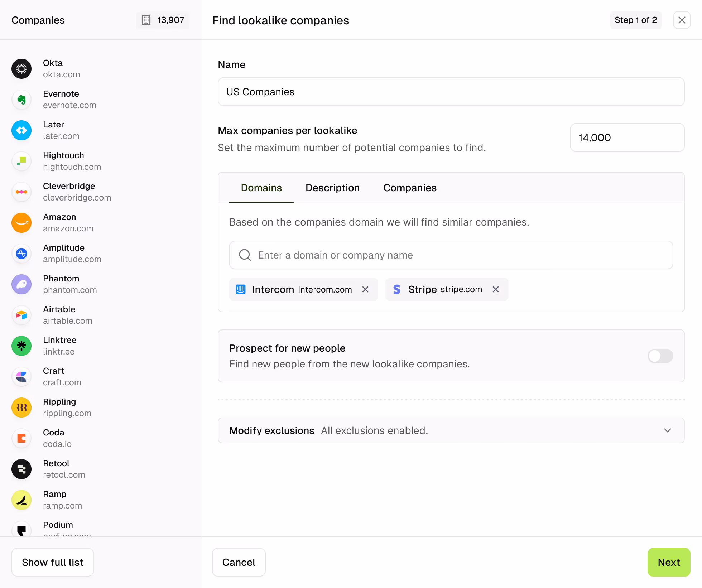Select the Airtable company name
702x588 pixels.
59,309
